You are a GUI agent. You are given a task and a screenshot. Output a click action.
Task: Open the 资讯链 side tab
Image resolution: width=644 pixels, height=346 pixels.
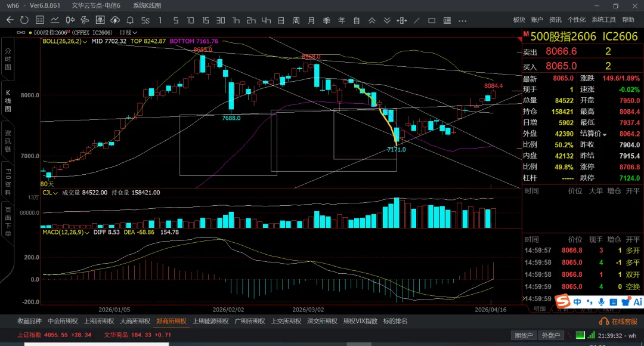(x=8, y=141)
